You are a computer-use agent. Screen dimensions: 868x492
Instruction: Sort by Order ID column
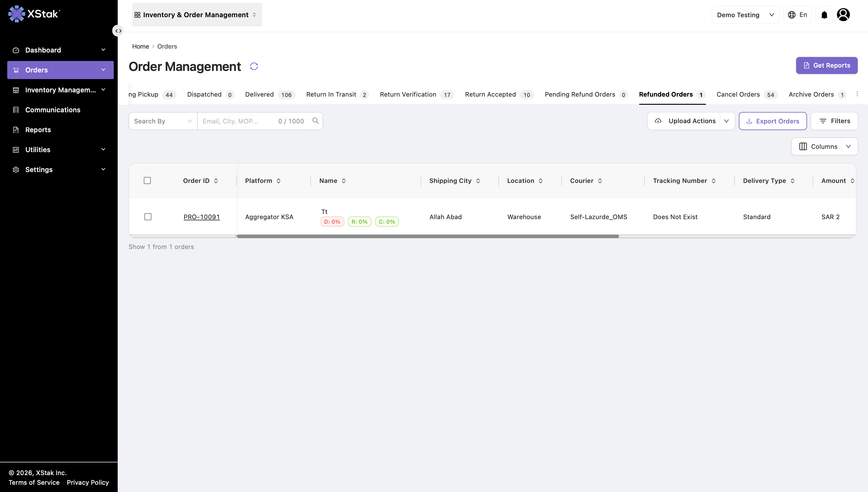216,181
